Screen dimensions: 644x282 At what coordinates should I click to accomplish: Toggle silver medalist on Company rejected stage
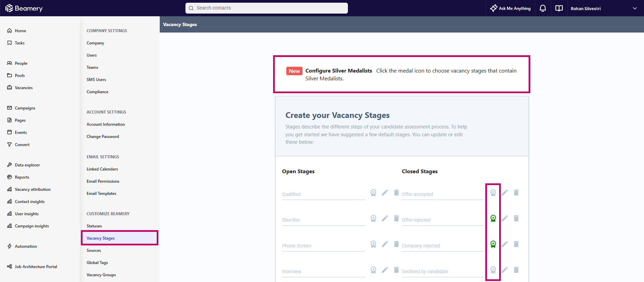click(x=493, y=244)
